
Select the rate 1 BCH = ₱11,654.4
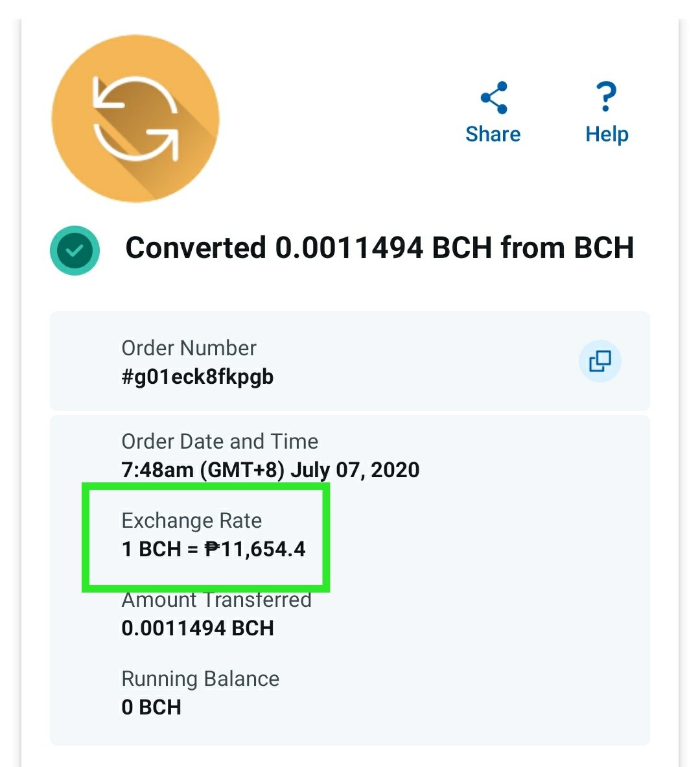213,549
